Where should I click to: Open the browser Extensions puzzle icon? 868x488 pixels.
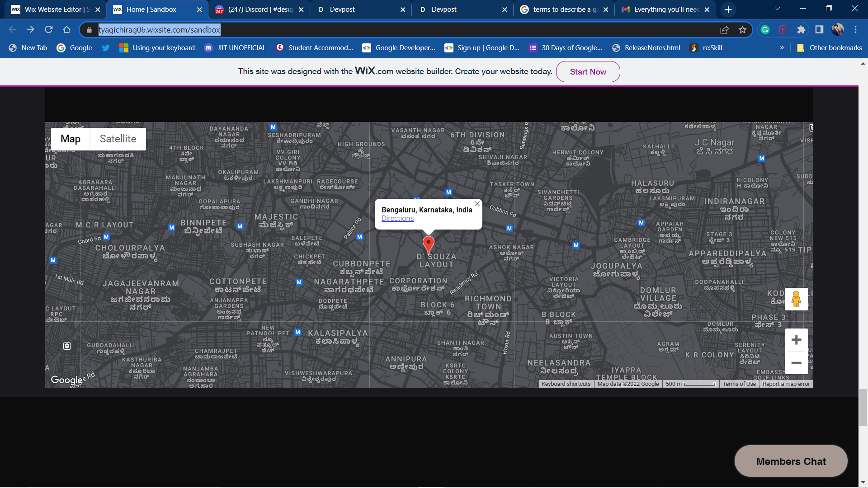point(801,30)
